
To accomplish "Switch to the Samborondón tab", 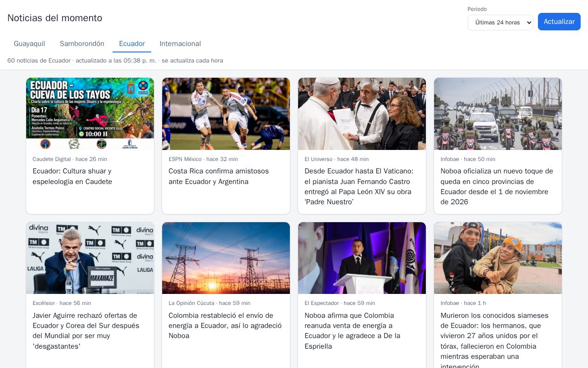I will 82,44.
